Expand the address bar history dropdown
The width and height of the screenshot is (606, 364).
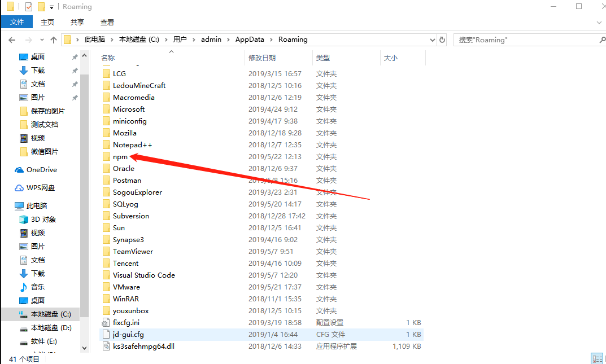click(x=433, y=40)
